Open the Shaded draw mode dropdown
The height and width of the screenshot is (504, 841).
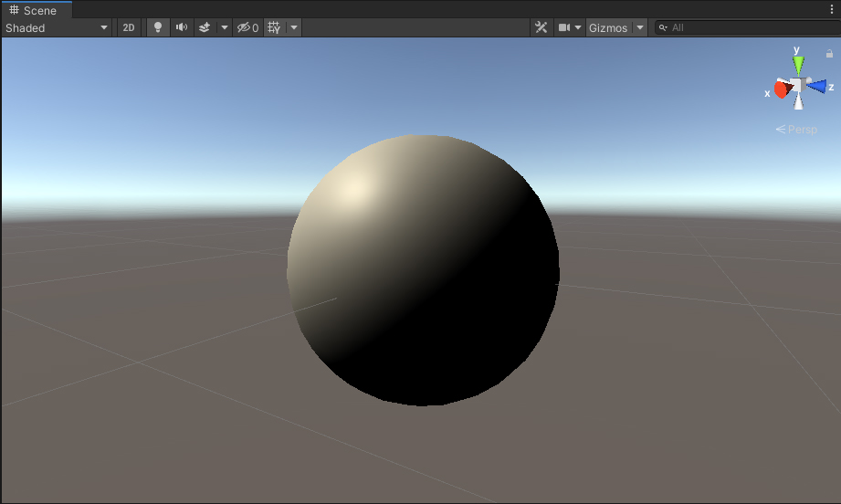click(57, 27)
